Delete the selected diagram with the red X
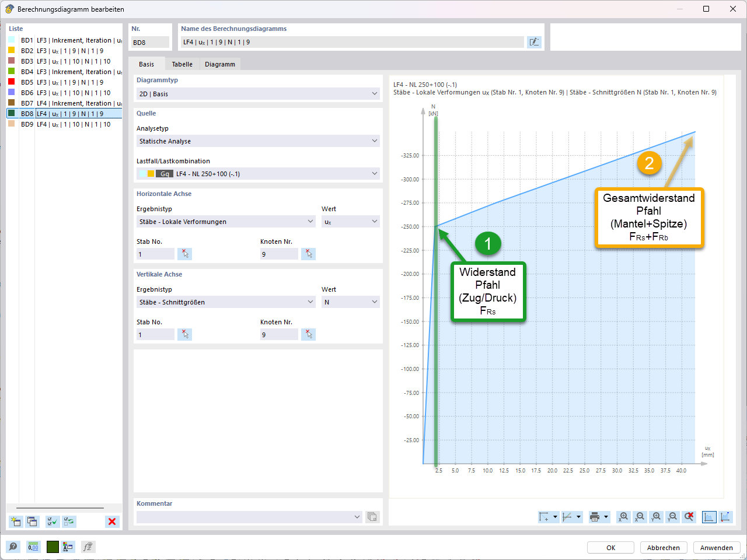 pyautogui.click(x=112, y=521)
